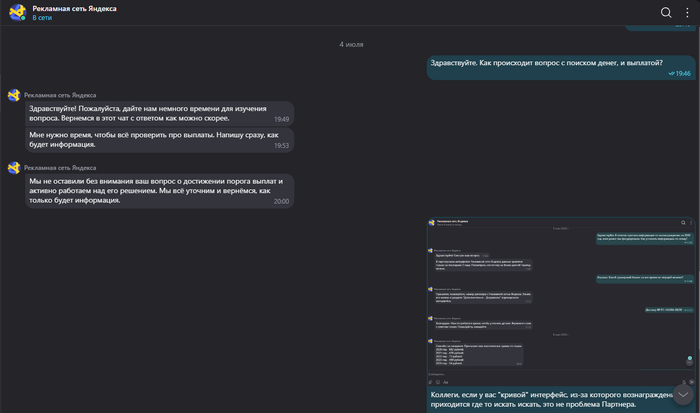Click the 19:49 message timestamp
Viewport: 700px width, 413px height.
tap(281, 119)
